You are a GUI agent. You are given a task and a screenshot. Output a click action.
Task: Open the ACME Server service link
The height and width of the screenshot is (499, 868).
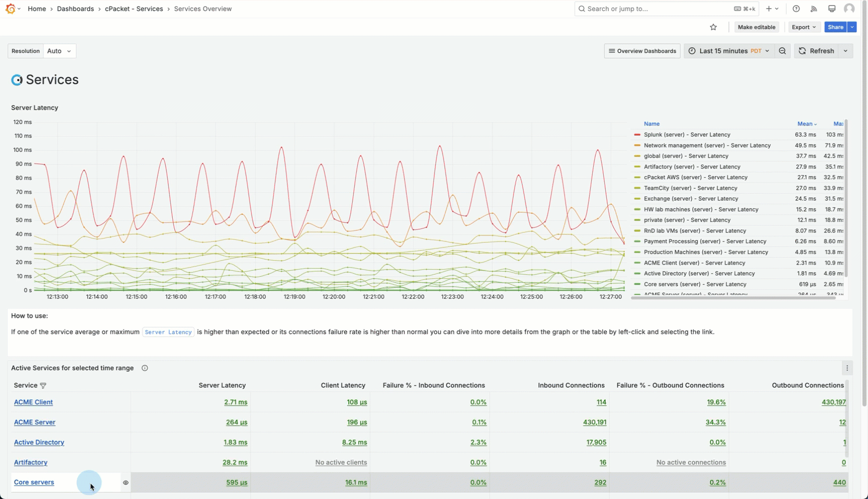35,422
